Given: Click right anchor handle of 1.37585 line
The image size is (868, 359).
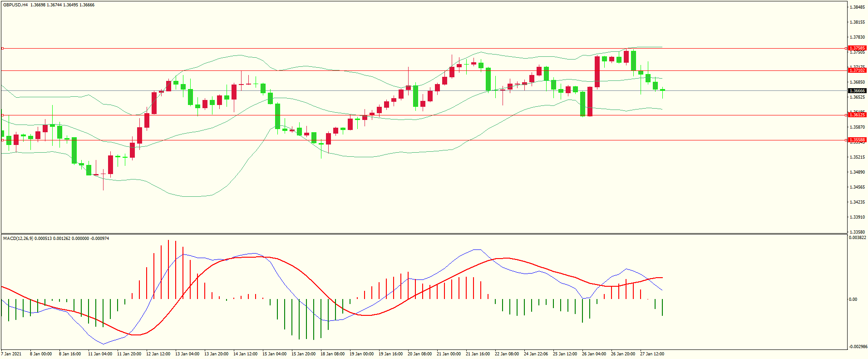Looking at the screenshot, I should pyautogui.click(x=846, y=48).
